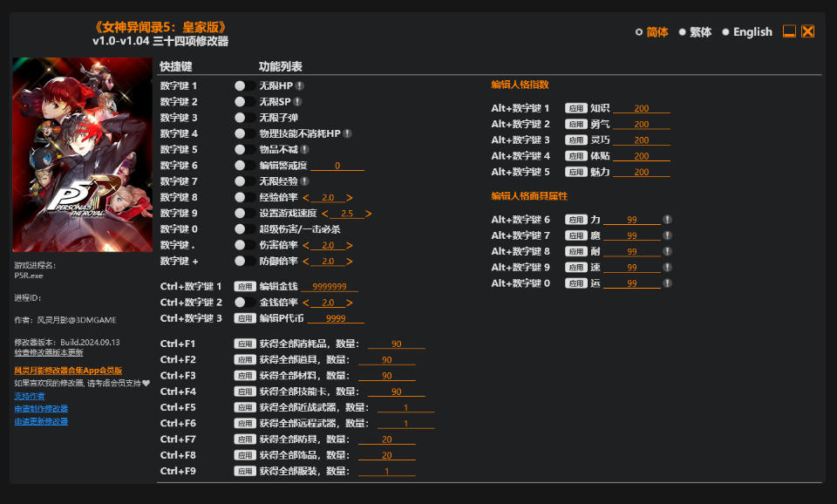This screenshot has height=504, width=837.
Task: Decrease 设置游戏速度 with left arrow
Action: [x=325, y=214]
